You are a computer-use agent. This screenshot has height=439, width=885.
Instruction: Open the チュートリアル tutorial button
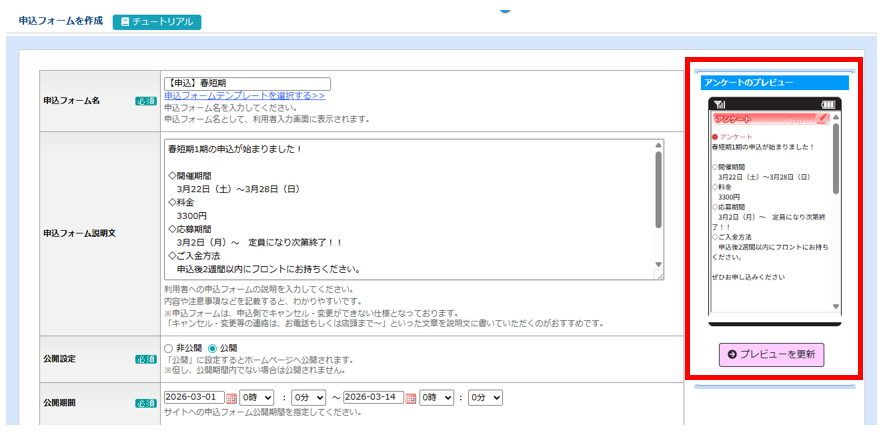157,21
